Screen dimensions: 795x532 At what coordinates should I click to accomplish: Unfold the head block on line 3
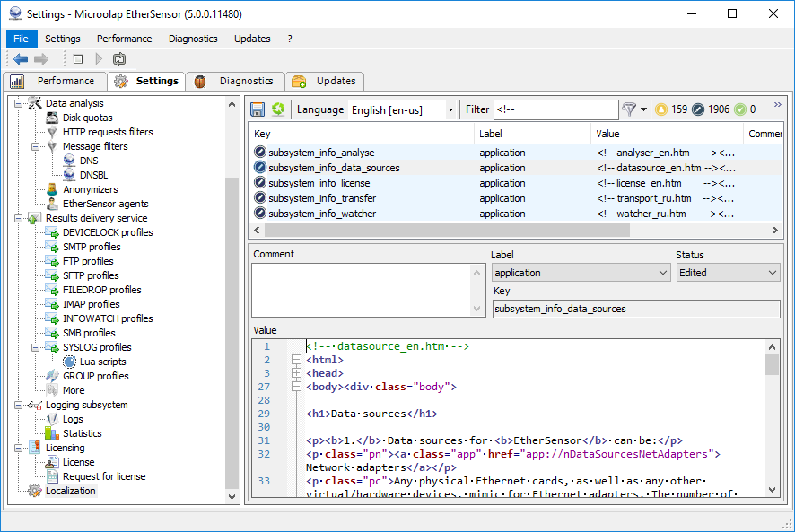pyautogui.click(x=297, y=373)
